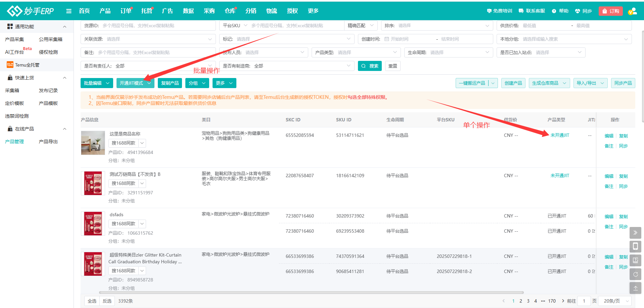Click the 货源ID input field

(x=158, y=26)
